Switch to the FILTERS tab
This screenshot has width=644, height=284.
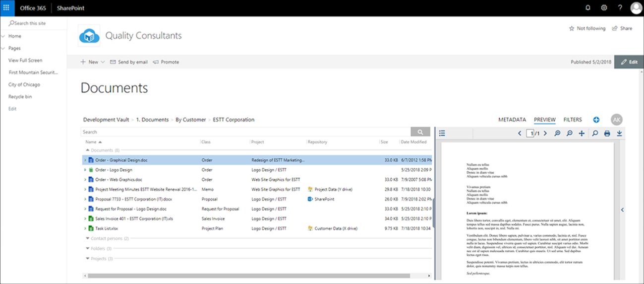(573, 120)
